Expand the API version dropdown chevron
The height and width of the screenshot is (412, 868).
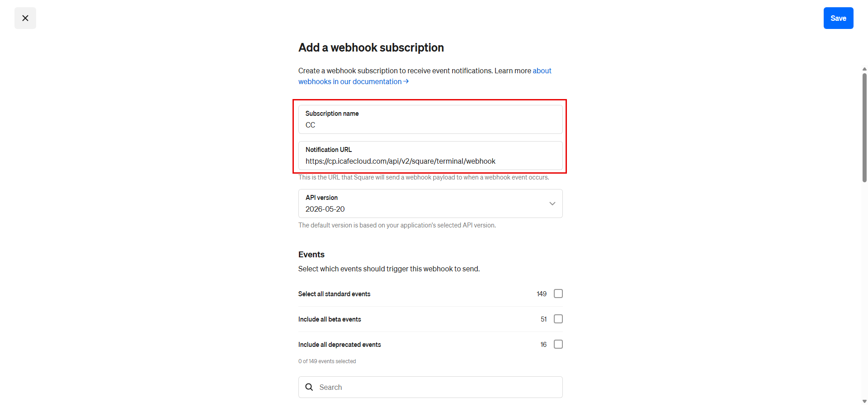(552, 204)
